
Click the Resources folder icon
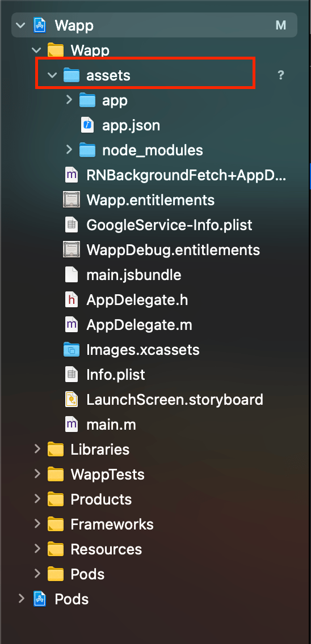coord(56,549)
